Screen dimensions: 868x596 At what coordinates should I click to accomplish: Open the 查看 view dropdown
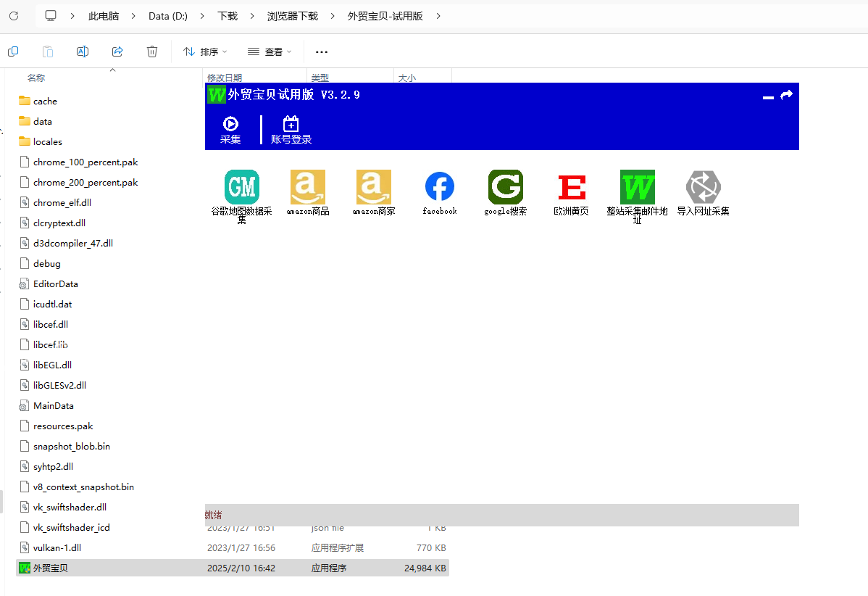tap(270, 51)
